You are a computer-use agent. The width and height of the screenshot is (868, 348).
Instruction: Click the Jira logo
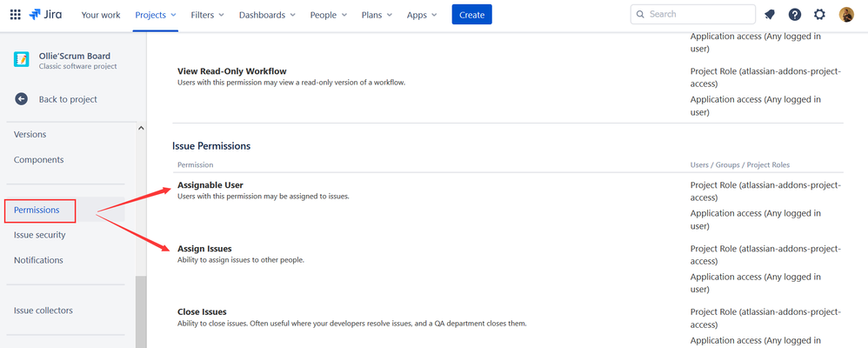45,15
